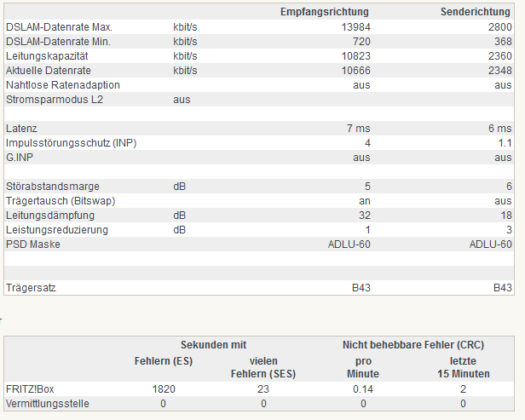
Task: Select the receive-side B43 value
Action: [x=361, y=288]
